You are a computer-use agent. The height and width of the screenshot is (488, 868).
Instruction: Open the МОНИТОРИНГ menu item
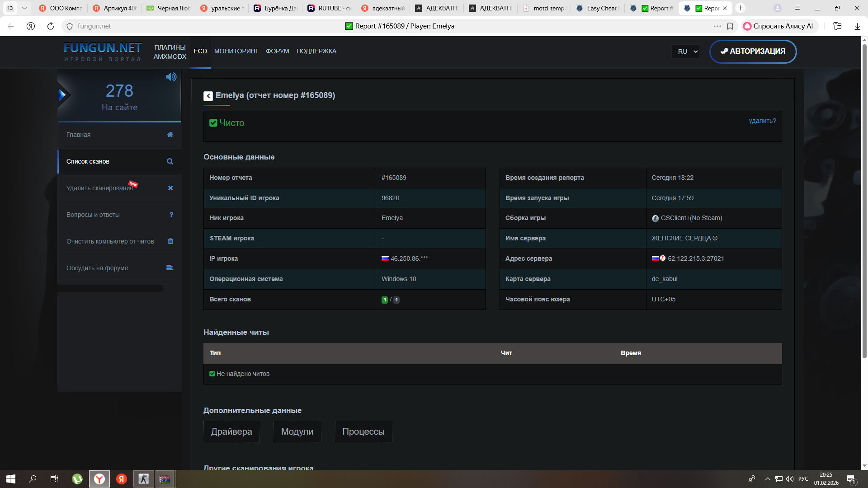(236, 52)
